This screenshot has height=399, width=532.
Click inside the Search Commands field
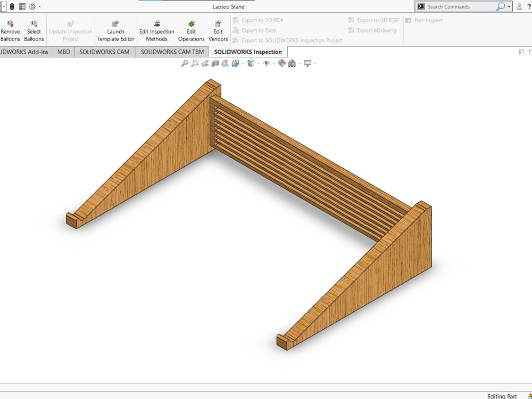(463, 6)
